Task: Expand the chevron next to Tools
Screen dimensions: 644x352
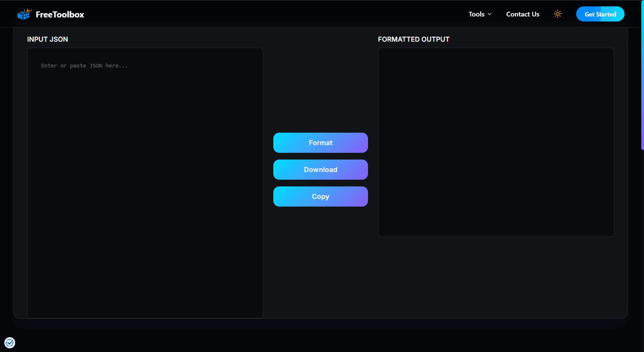Action: click(x=489, y=14)
